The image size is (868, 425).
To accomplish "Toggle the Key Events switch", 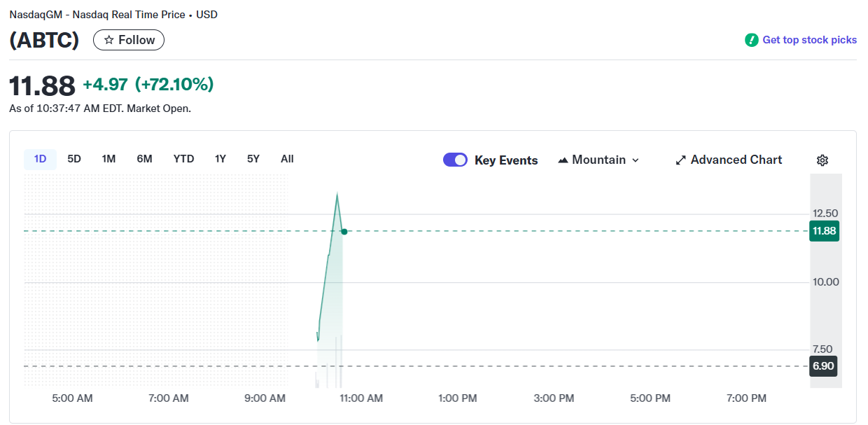I will 456,160.
